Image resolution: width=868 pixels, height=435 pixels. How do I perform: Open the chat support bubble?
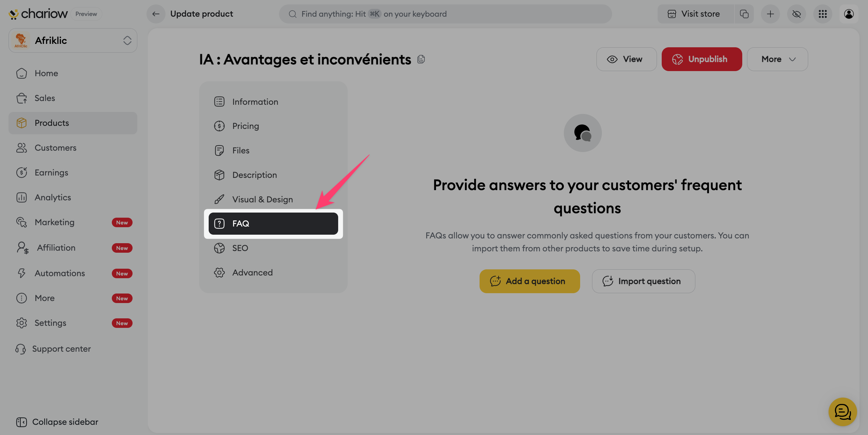click(843, 412)
